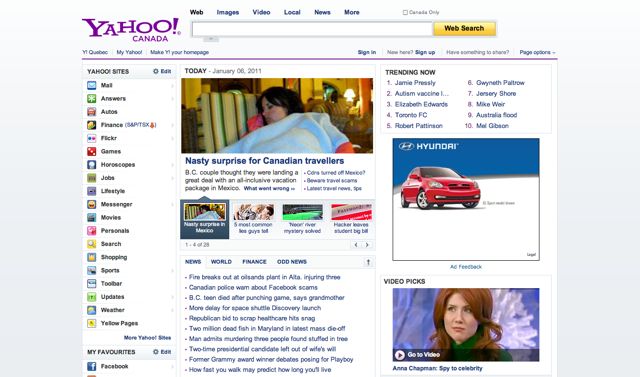
Task: Collapse the news panel with up arrow
Action: (368, 262)
